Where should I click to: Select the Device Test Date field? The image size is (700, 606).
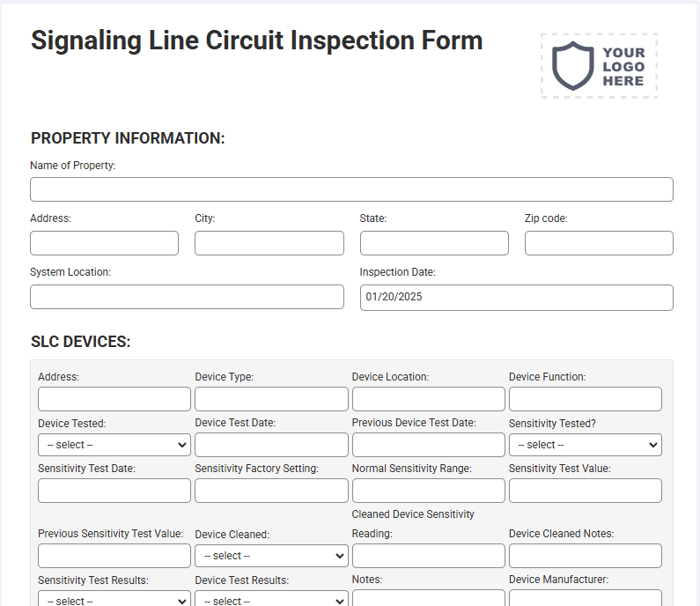click(x=271, y=445)
